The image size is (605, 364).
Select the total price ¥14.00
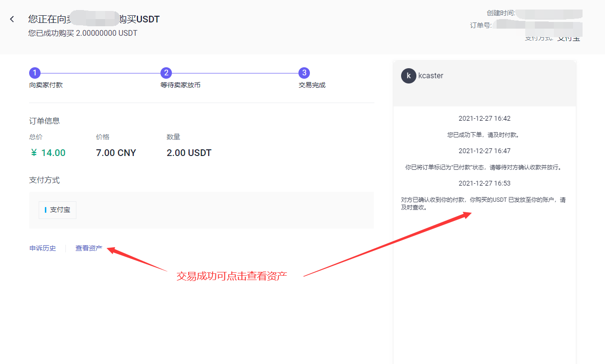point(47,153)
